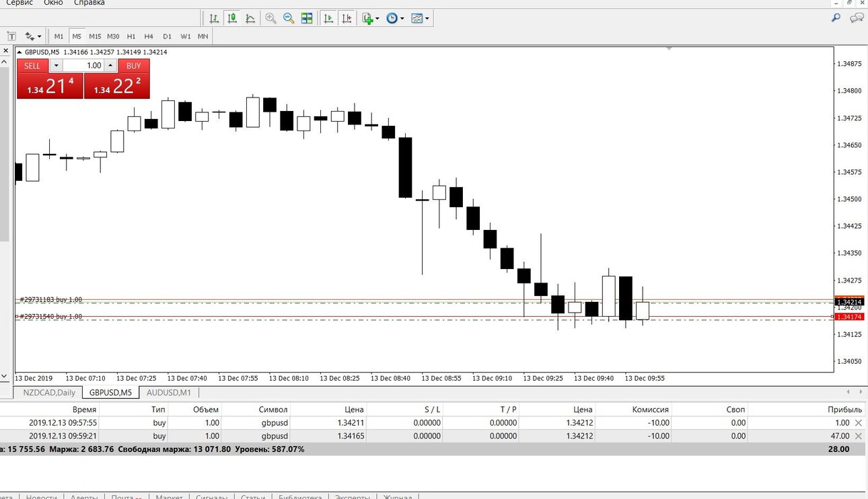
Task: Tile chart windows with grid icon
Action: 307,19
